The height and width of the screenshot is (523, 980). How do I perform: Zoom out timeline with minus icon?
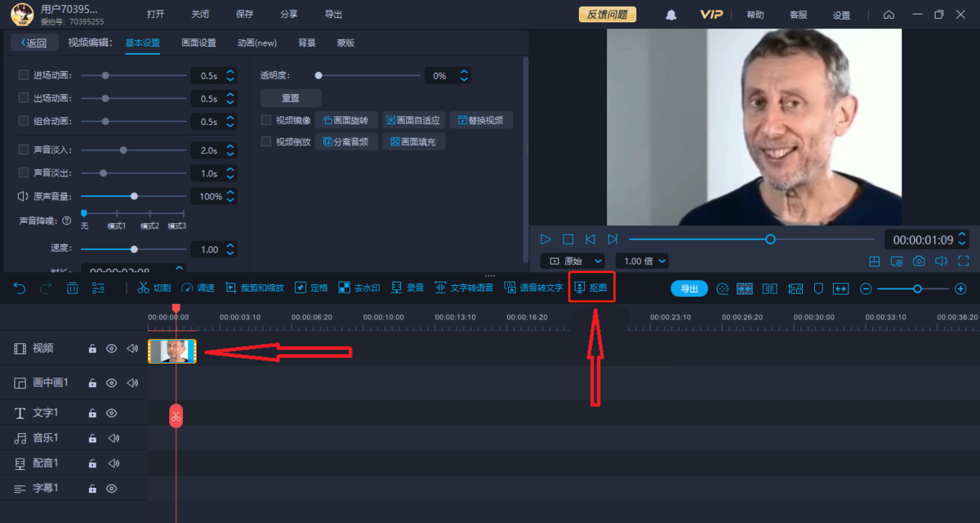pyautogui.click(x=866, y=288)
